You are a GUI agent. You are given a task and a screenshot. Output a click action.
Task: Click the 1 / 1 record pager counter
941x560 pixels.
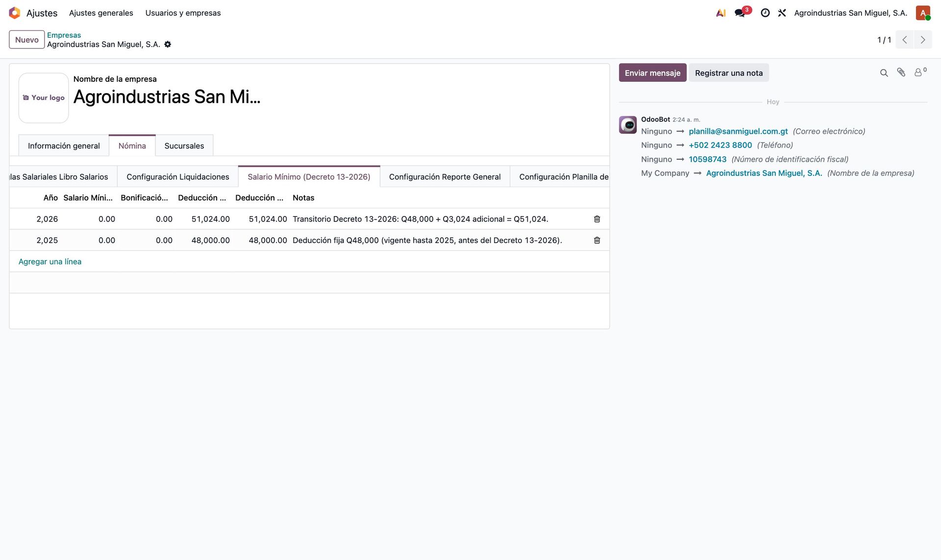click(884, 40)
